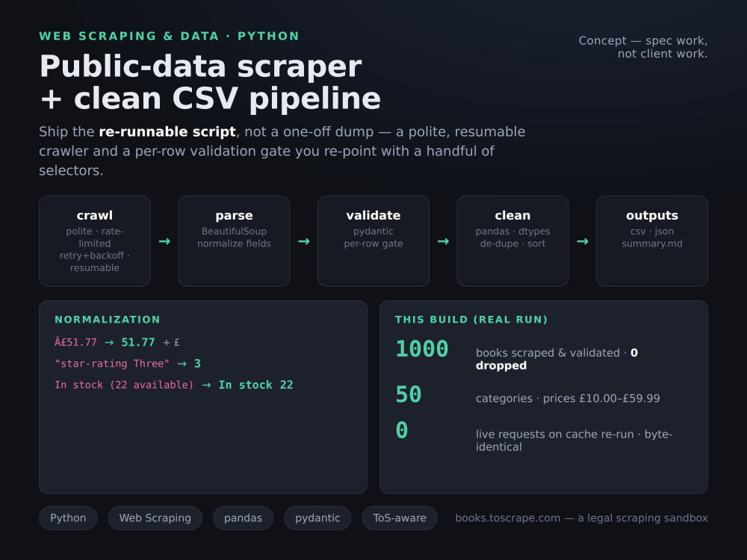747x560 pixels.
Task: Click 'pydantic per-row gate' subtitle
Action: [373, 237]
